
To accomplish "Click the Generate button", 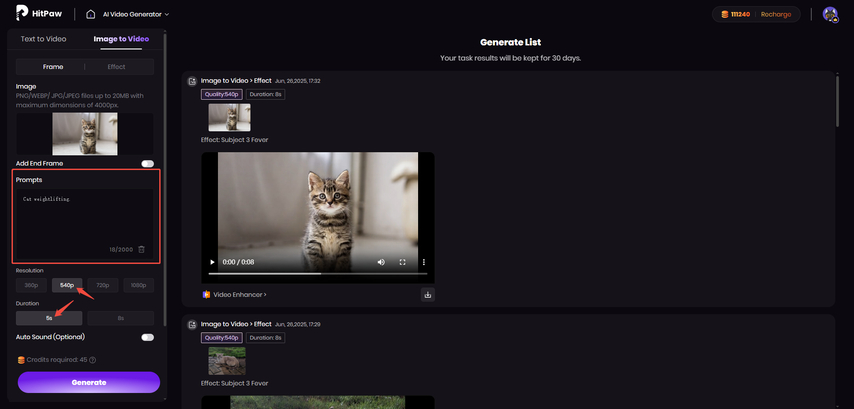I will tap(89, 382).
